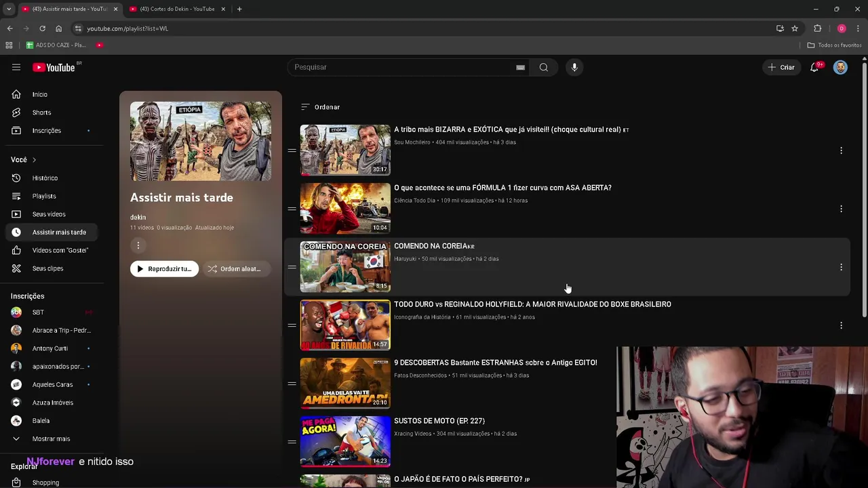
Task: Click drag handle of tribo BIZARRA video
Action: click(x=292, y=150)
